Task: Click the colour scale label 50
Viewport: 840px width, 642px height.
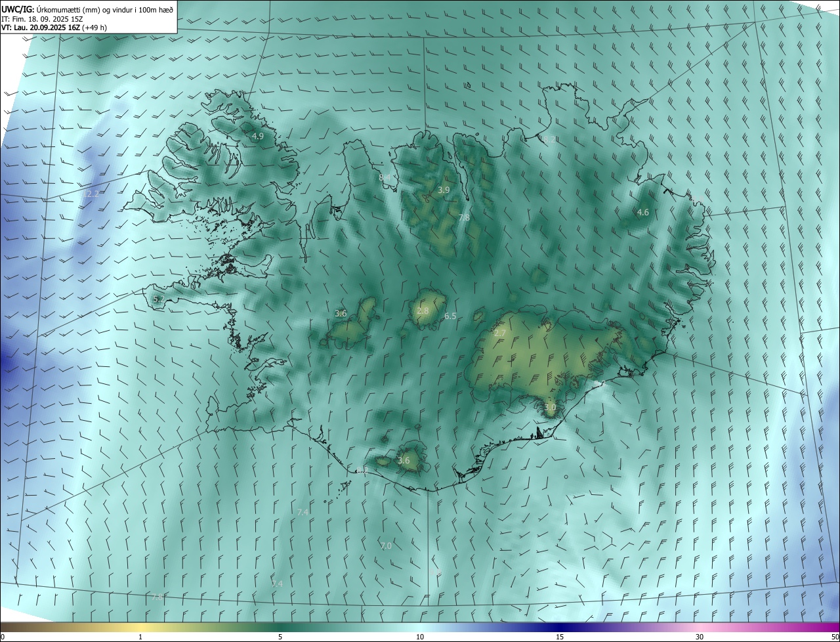Action: [x=835, y=637]
